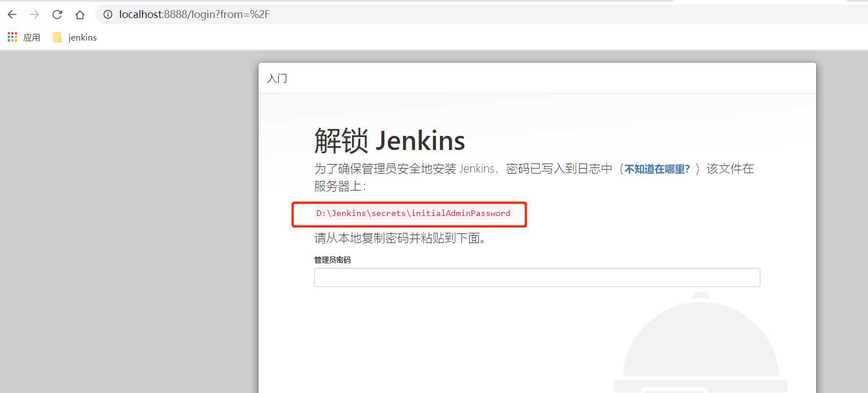Click the '管理员密码' field label

332,260
